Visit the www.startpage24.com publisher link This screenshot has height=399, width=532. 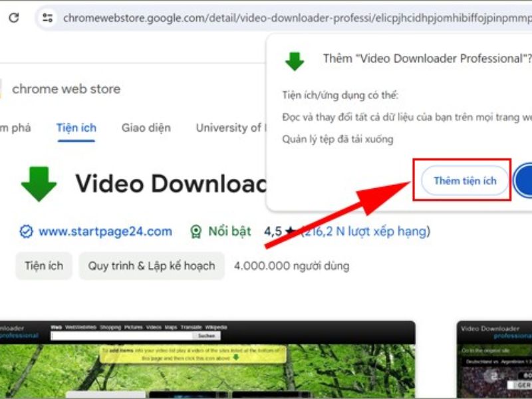105,232
